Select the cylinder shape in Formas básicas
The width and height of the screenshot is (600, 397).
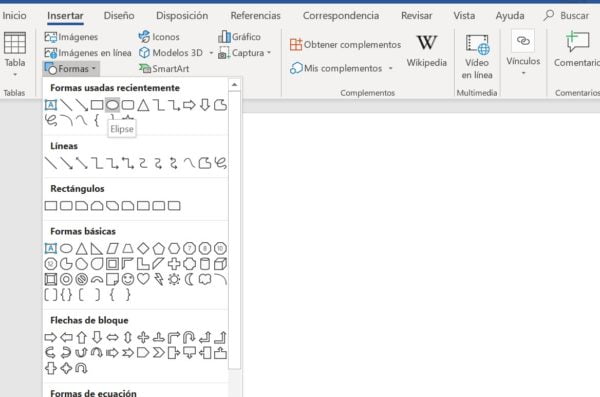click(x=205, y=264)
